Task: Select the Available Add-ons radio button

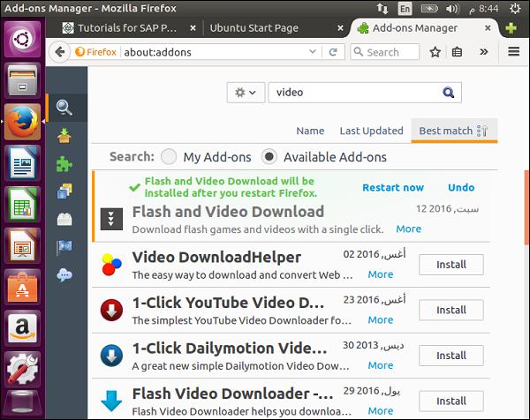Action: (269, 157)
